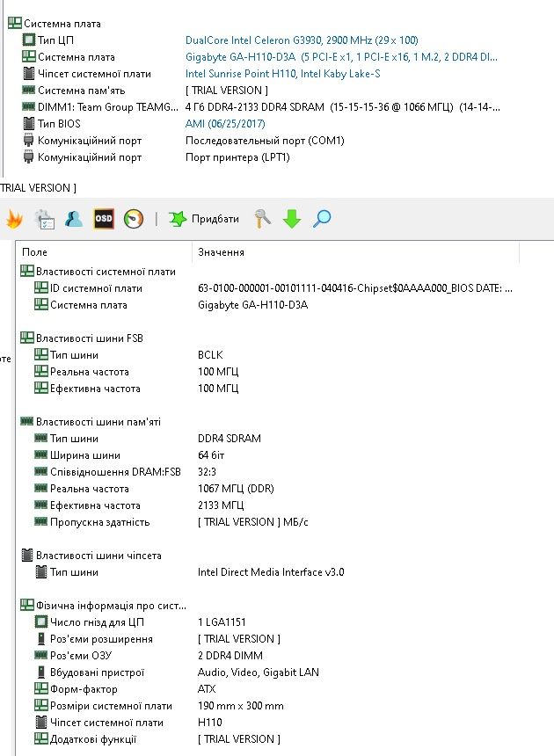Viewport: 554px width, 756px height.
Task: Click the flame stability test toolbar icon
Action: pyautogui.click(x=14, y=219)
